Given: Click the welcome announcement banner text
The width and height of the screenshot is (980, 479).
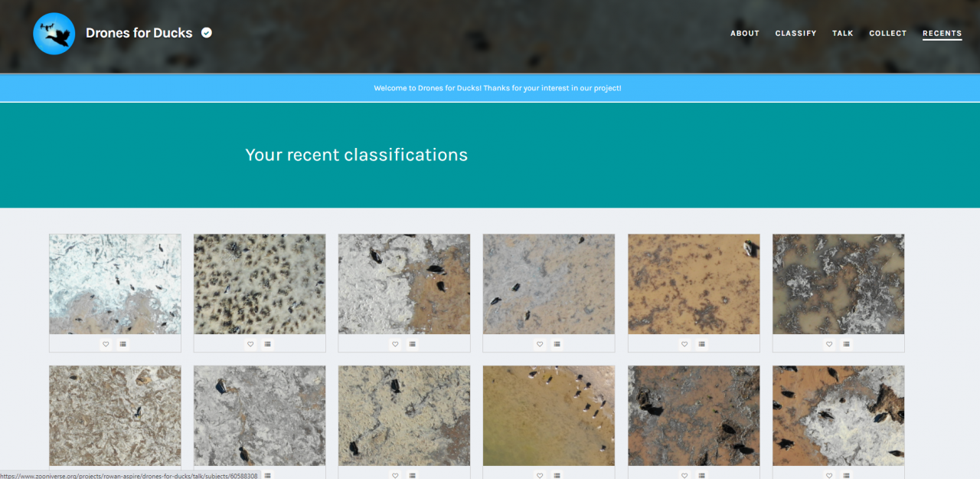Looking at the screenshot, I should pyautogui.click(x=498, y=88).
